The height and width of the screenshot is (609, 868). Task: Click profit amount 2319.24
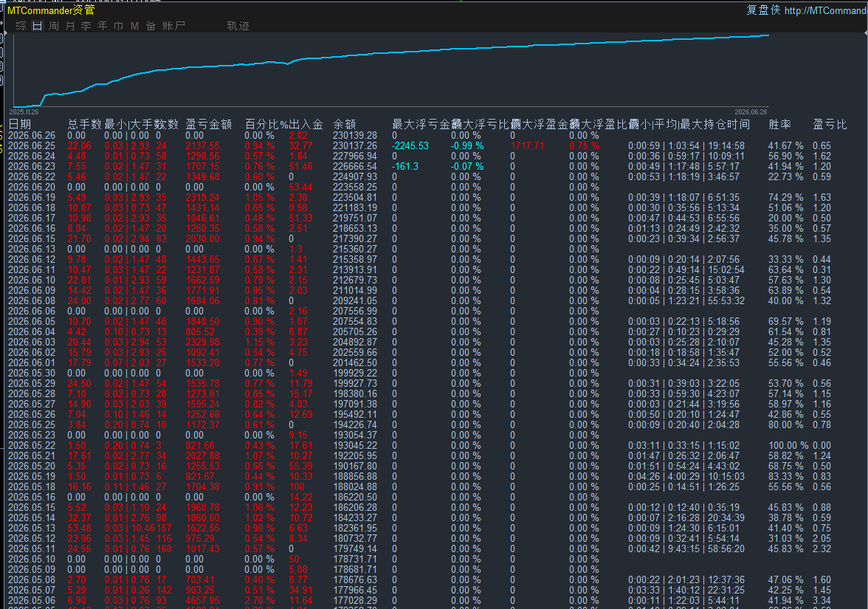pyautogui.click(x=202, y=198)
